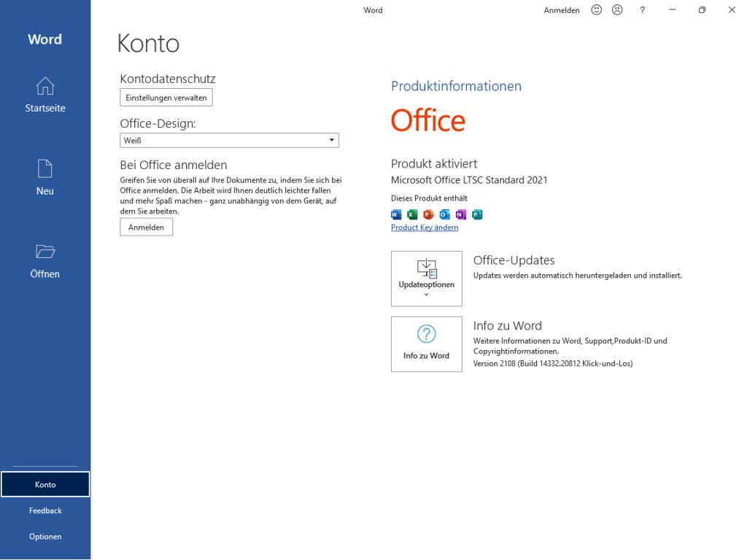Click the OneNote icon under product contents
The height and width of the screenshot is (560, 747).
click(x=460, y=214)
